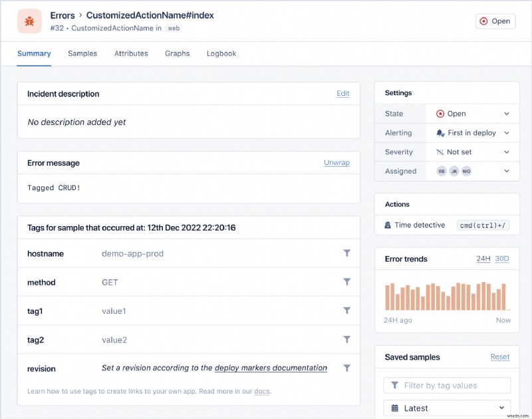
Task: Switch to the Attributes tab
Action: click(131, 54)
